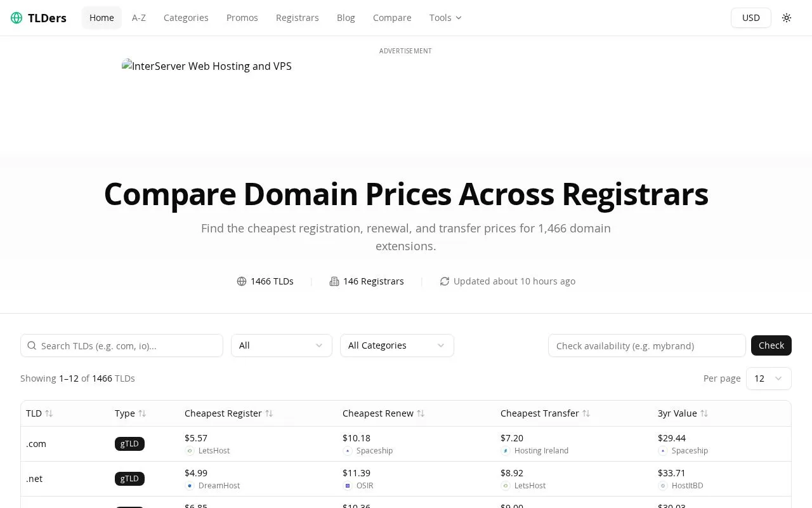Sort by Cheapest Transfer arrows icon
The image size is (812, 508).
(586, 413)
